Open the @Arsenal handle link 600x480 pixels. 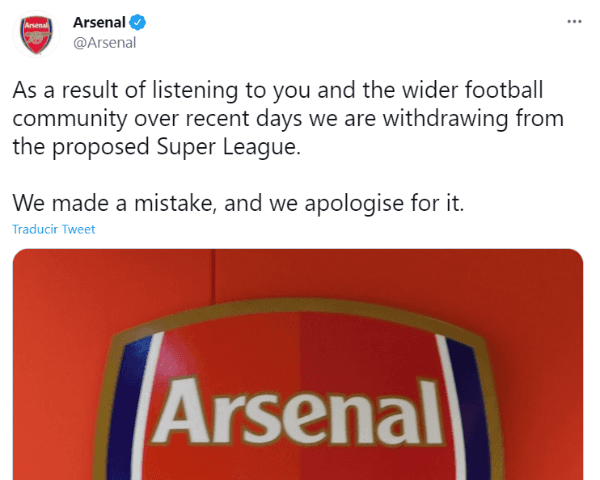pyautogui.click(x=105, y=42)
